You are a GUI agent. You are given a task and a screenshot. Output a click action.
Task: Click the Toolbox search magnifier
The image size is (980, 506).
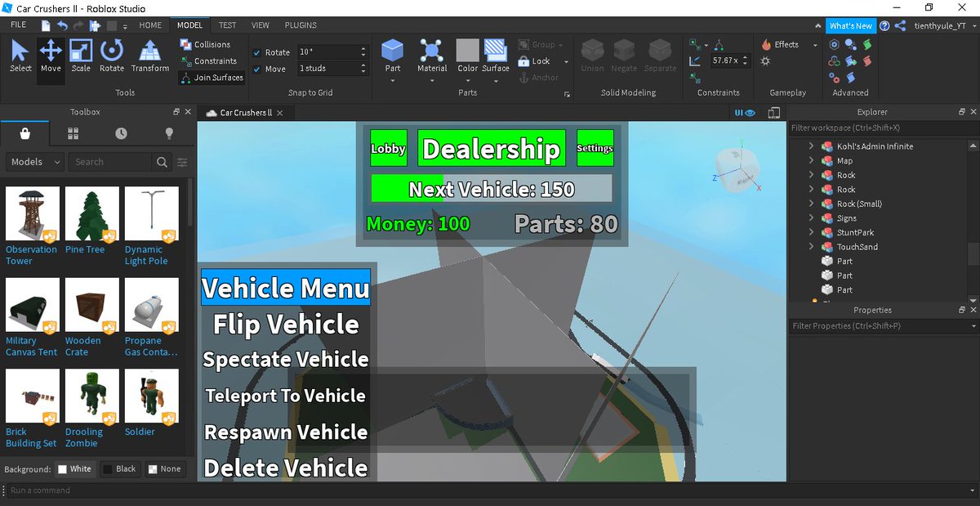pos(163,162)
